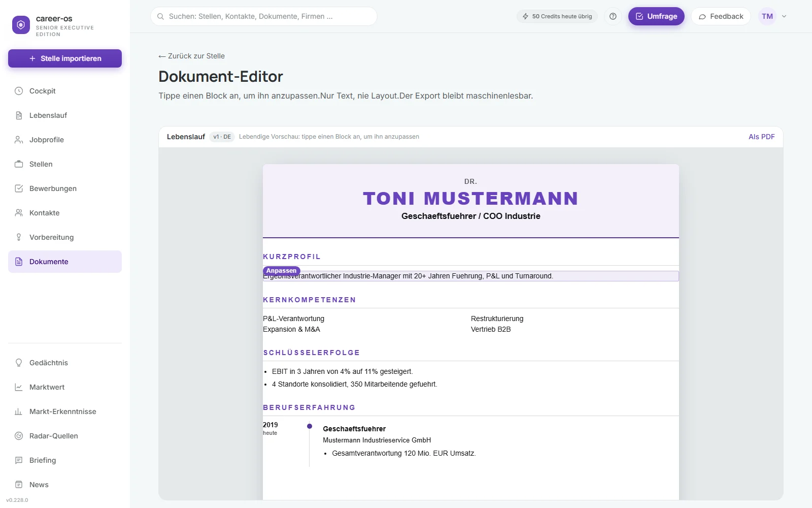This screenshot has height=508, width=812.
Task: Click the search magnifier icon
Action: pos(160,16)
